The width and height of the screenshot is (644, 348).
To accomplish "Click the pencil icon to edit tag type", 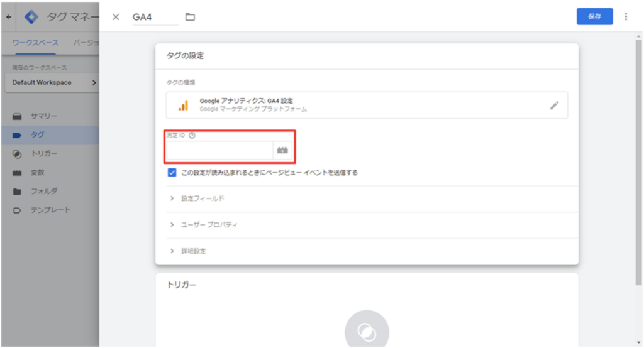I will pos(554,106).
